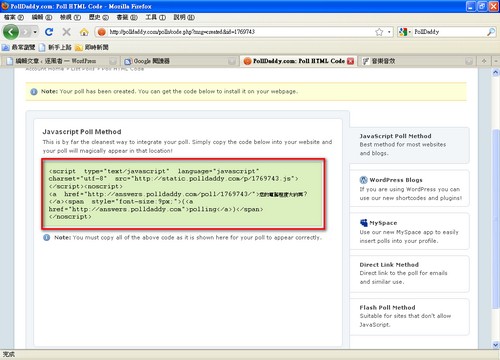This screenshot has height=360, width=500.
Task: Click the search box containing PollDaddy
Action: click(448, 32)
